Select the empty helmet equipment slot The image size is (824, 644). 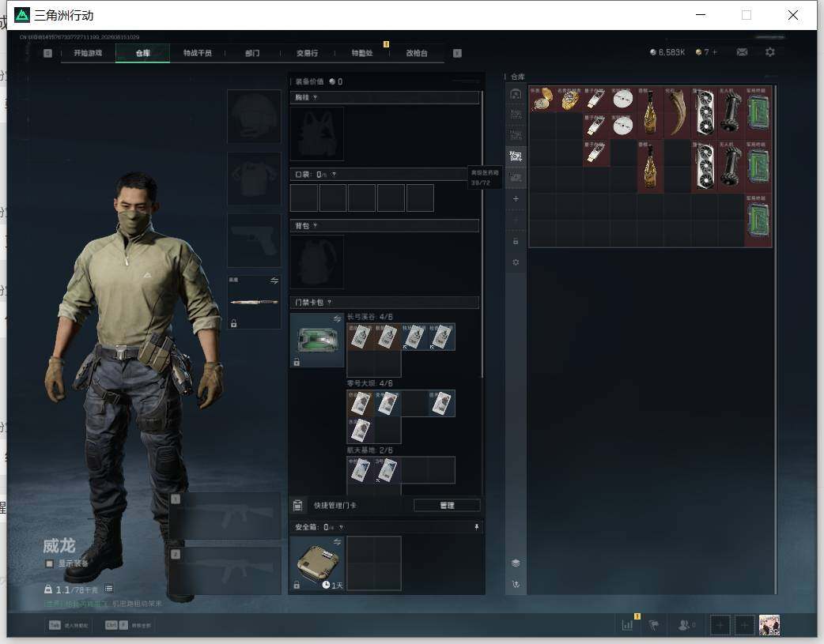(254, 116)
